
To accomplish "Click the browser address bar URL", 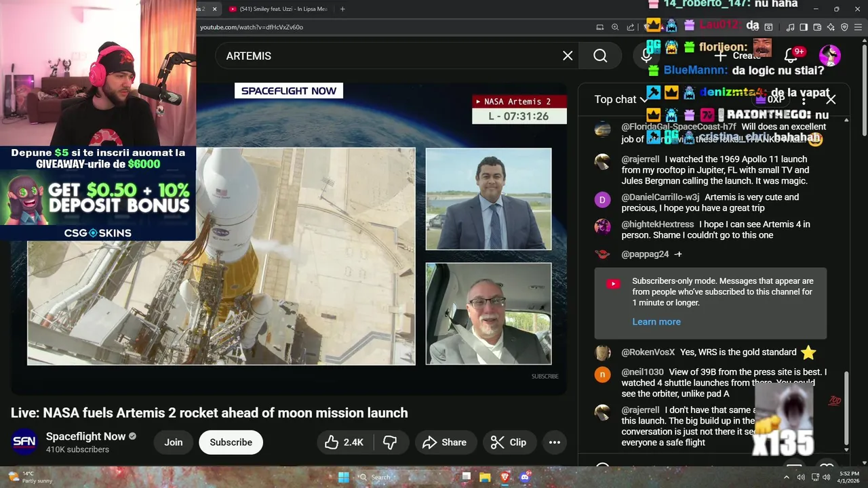I will [x=252, y=27].
